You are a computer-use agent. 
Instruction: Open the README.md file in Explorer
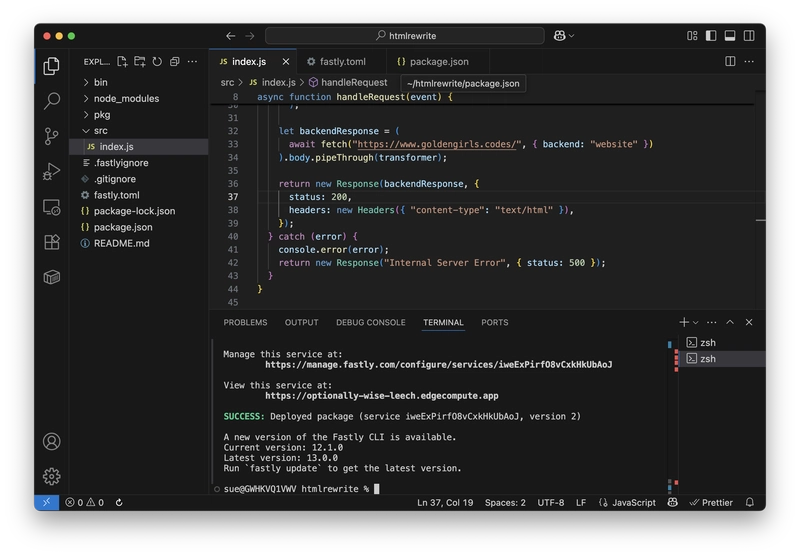[121, 243]
